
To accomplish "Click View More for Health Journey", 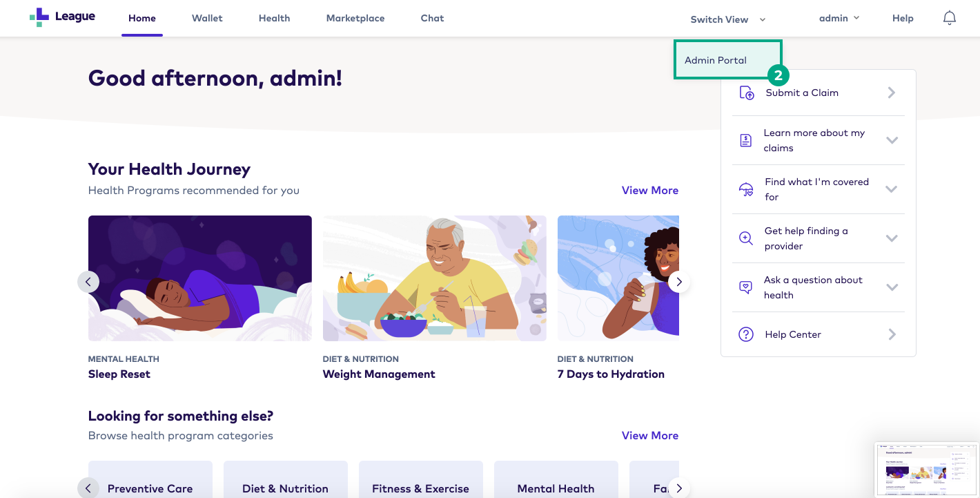I will point(650,190).
